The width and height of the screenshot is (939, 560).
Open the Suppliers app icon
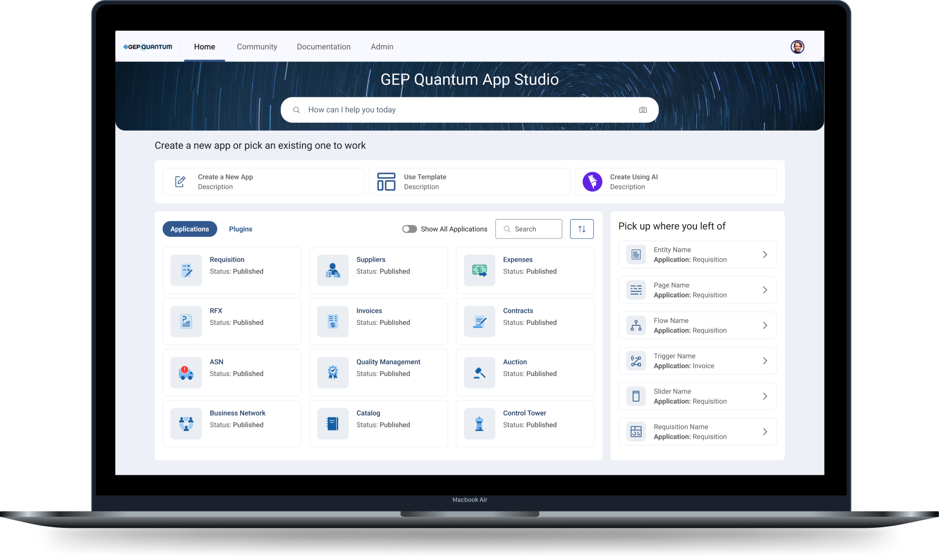tap(333, 270)
